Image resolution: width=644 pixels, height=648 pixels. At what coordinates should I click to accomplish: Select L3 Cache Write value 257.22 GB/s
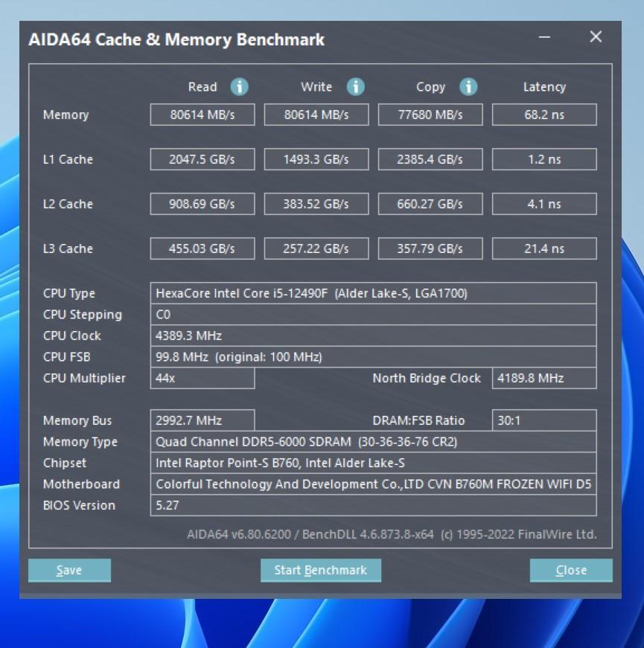point(316,248)
